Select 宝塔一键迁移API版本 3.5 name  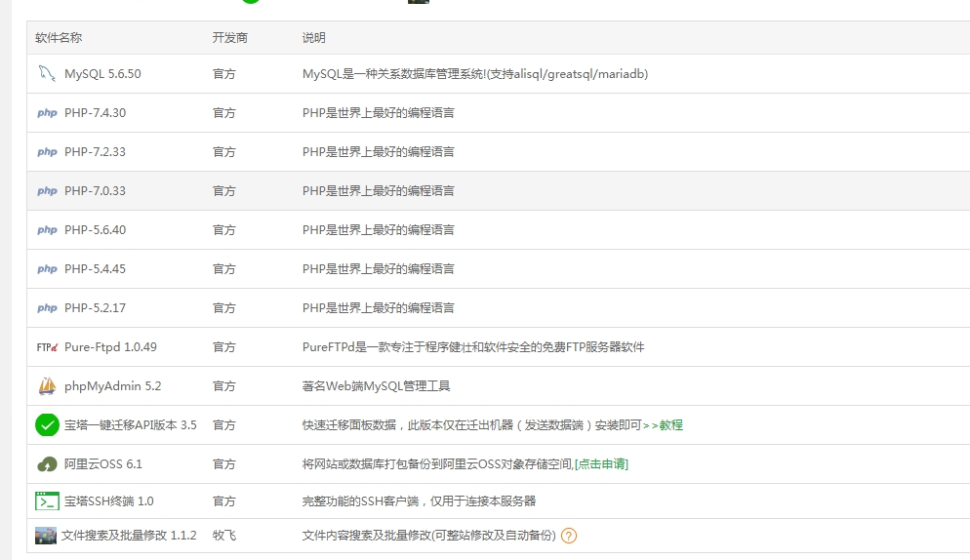[x=131, y=425]
